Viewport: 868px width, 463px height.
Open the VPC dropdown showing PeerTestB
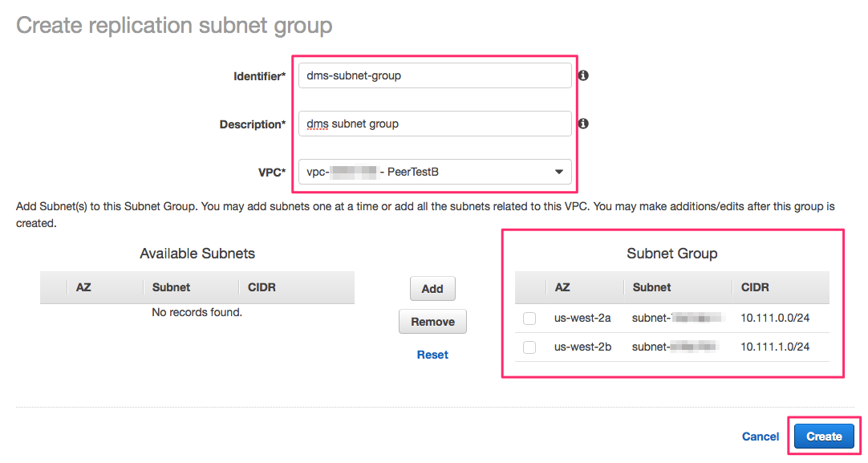pyautogui.click(x=435, y=172)
